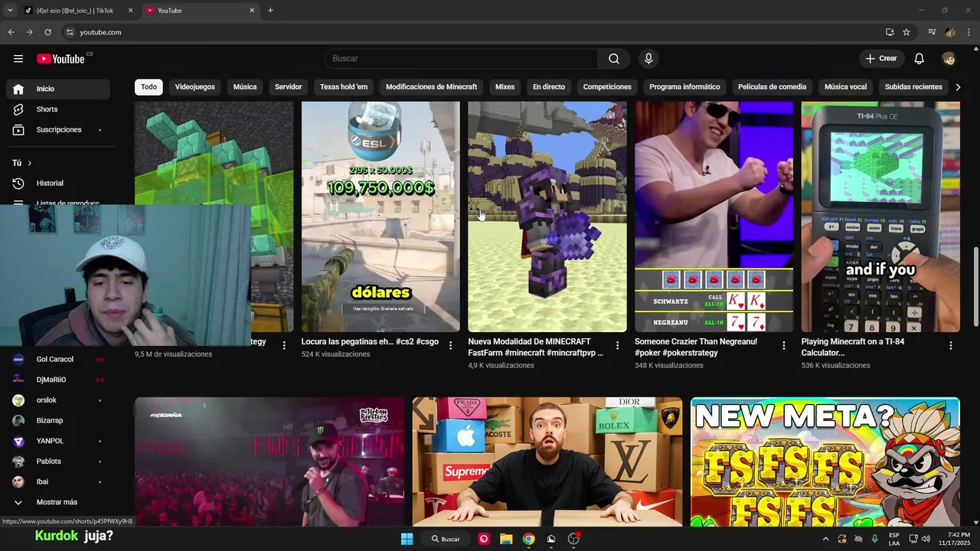Open Pablots channel subscription
980x551 pixels.
tap(58, 461)
